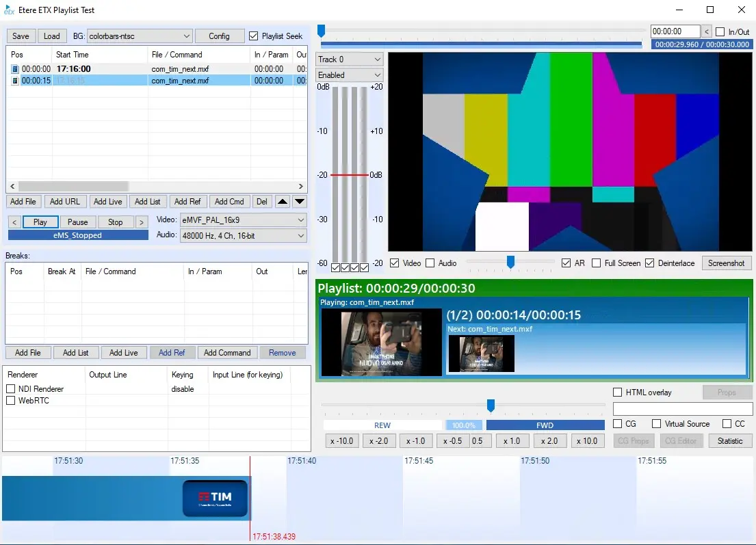Image resolution: width=756 pixels, height=545 pixels.
Task: Open the BG colorbars-ntsc dropdown
Action: pos(187,36)
